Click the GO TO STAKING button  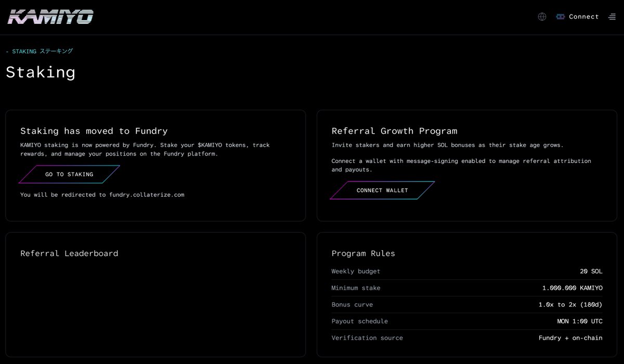pyautogui.click(x=69, y=174)
